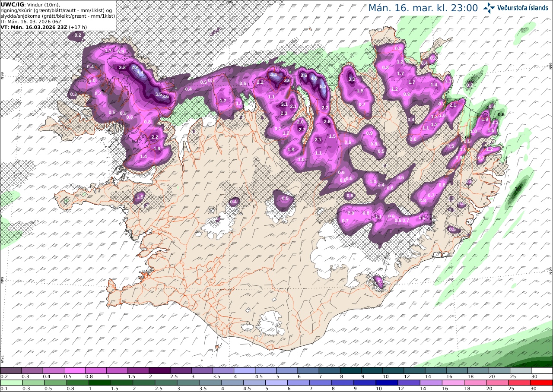The height and width of the screenshot is (392, 553).
Task: Click the 5.2 precipitation value on the map
Action: tap(323, 87)
